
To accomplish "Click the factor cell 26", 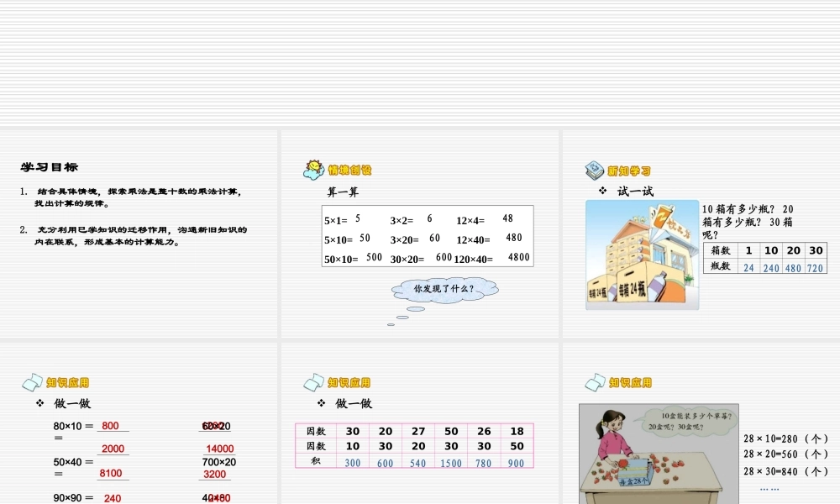I will [485, 431].
